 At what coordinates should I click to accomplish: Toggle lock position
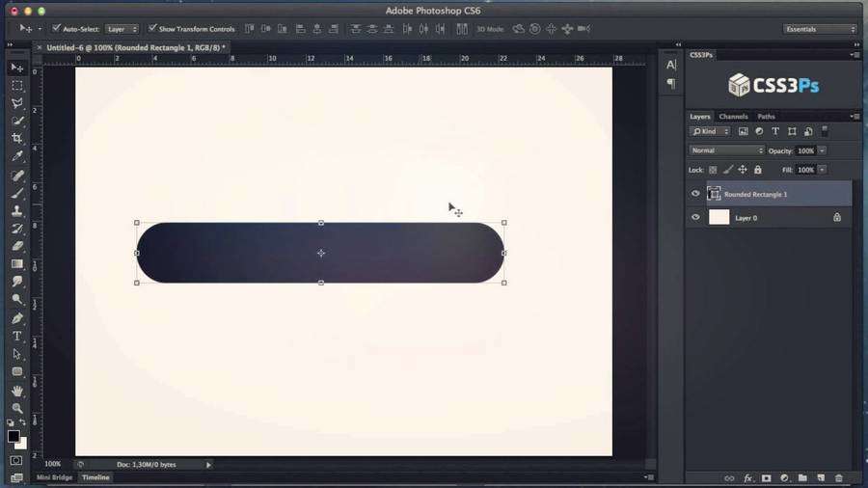pyautogui.click(x=743, y=170)
